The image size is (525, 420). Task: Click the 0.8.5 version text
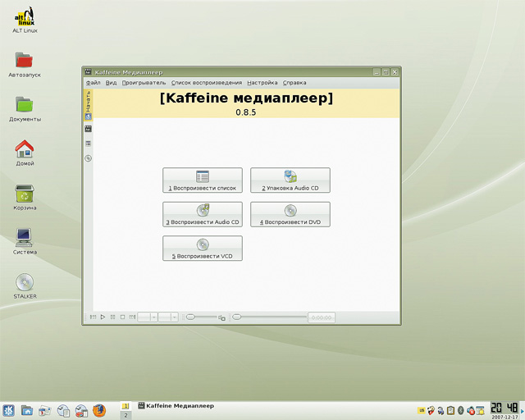click(246, 112)
